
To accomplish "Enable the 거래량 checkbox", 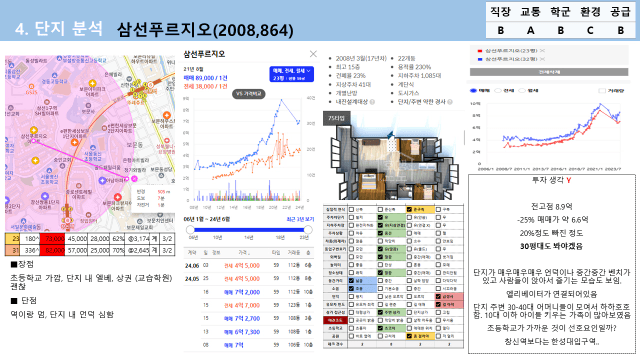I will click(601, 91).
